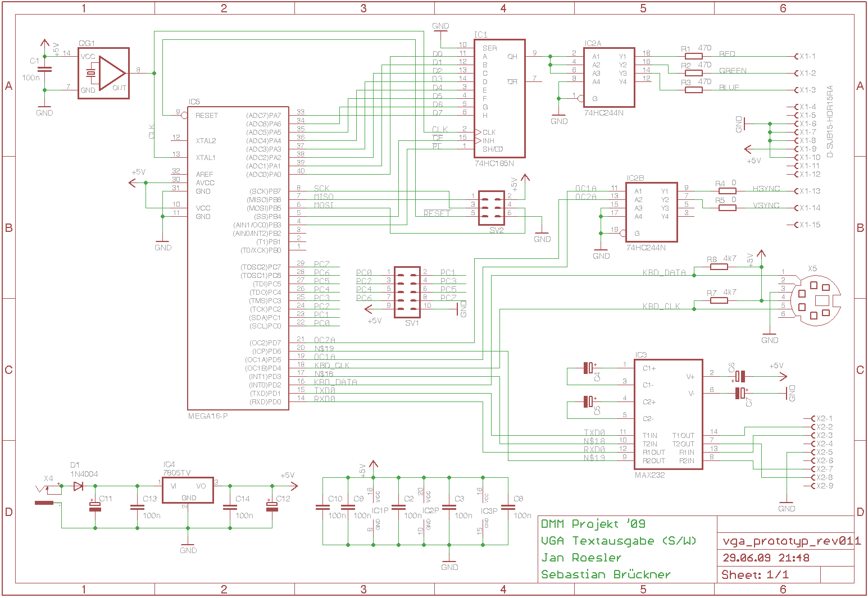Select the IC5 MEGA16-P microcontroller body
Screen dimensions: 868x598
238,258
